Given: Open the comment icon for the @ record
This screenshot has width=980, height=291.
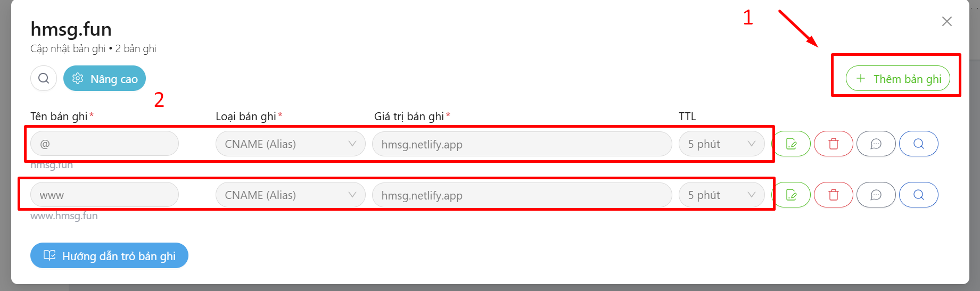Looking at the screenshot, I should (x=876, y=144).
